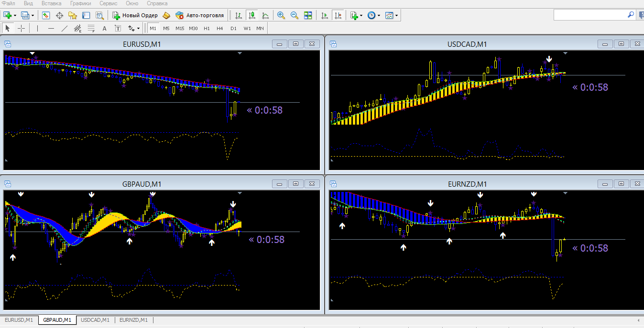Switch to the USDCAD,M1 bottom tab
Image resolution: width=644 pixels, height=328 pixels.
(x=95, y=320)
